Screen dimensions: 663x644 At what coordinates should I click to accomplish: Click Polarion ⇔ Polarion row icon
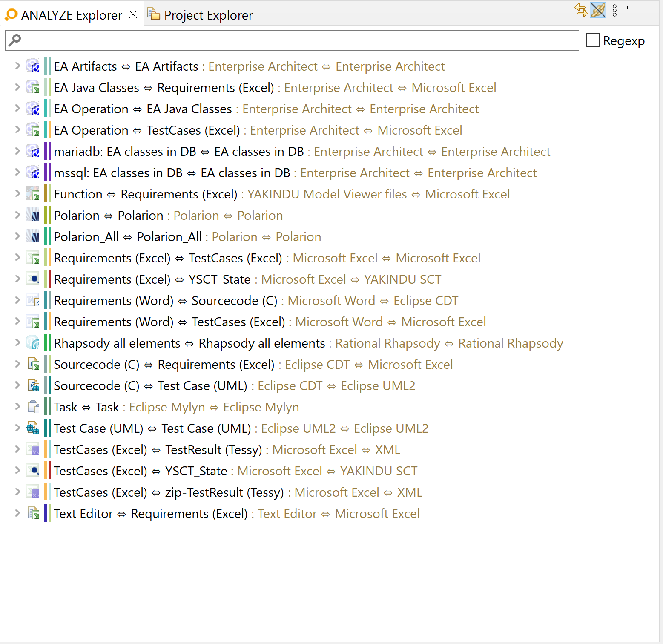[33, 215]
